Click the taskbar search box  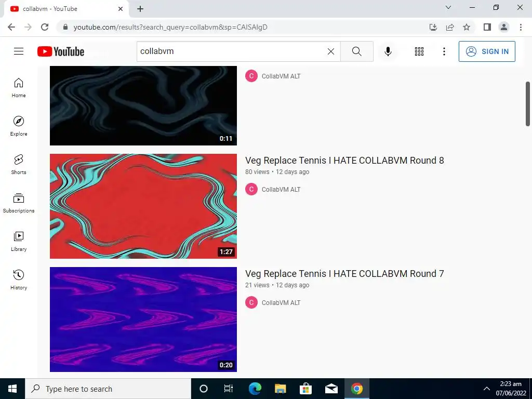click(x=108, y=389)
